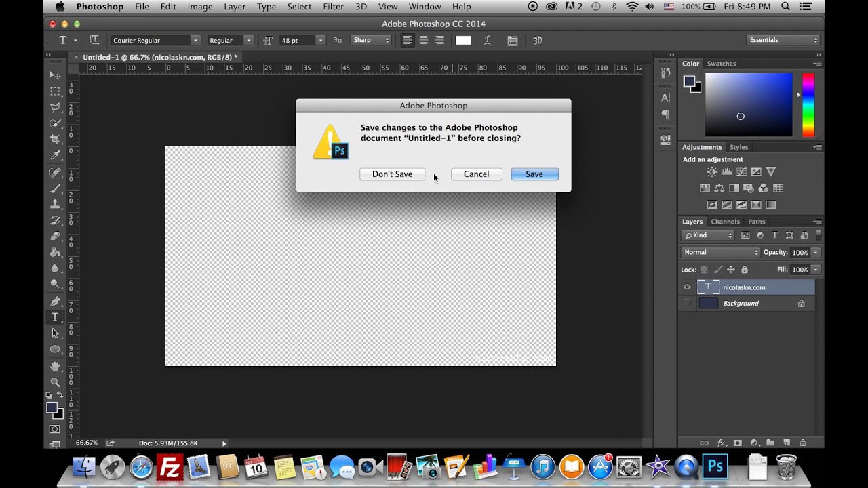Open Opacity slider dropdown arrow
Image resolution: width=868 pixels, height=488 pixels.
point(816,252)
